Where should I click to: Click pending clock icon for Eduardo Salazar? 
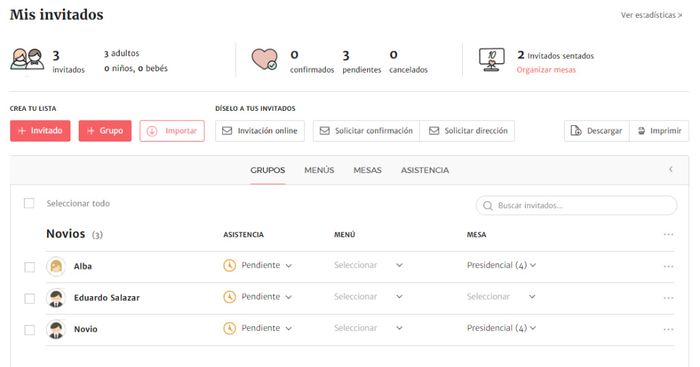click(229, 297)
